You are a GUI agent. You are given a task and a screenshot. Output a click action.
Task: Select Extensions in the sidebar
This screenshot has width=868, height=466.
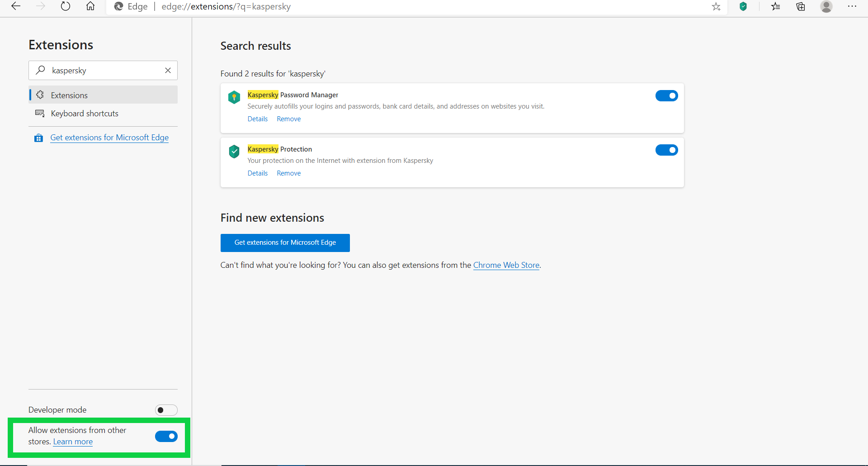tap(69, 95)
